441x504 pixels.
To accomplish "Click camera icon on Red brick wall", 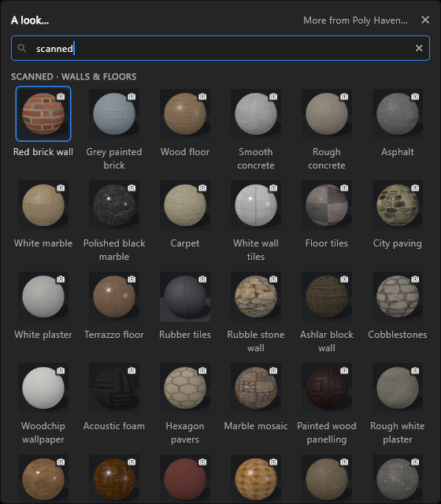I will [x=61, y=96].
